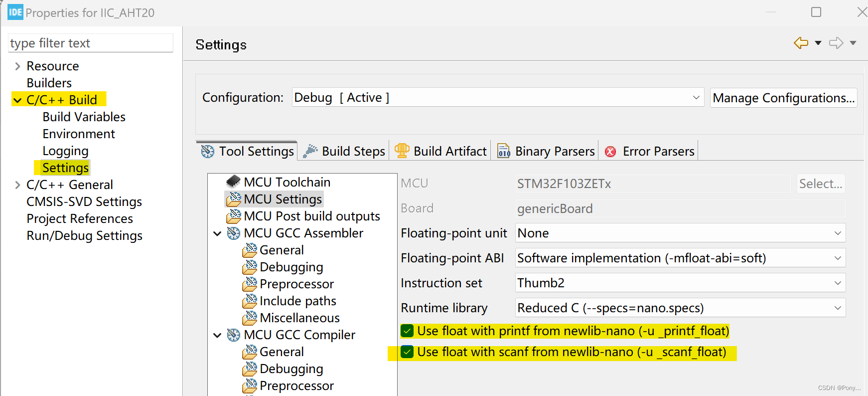Click the Manage Configurations button

(783, 98)
